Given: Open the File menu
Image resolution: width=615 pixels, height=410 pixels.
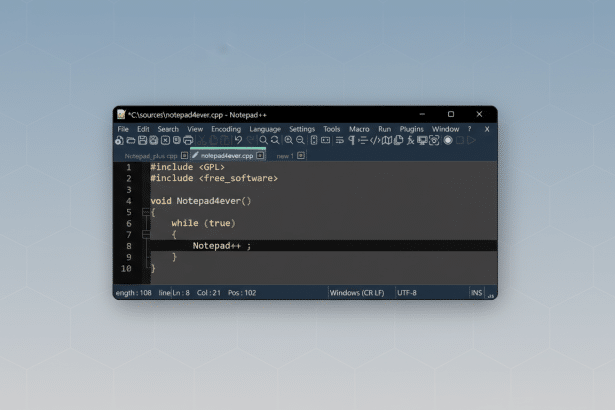Looking at the screenshot, I should coord(123,129).
